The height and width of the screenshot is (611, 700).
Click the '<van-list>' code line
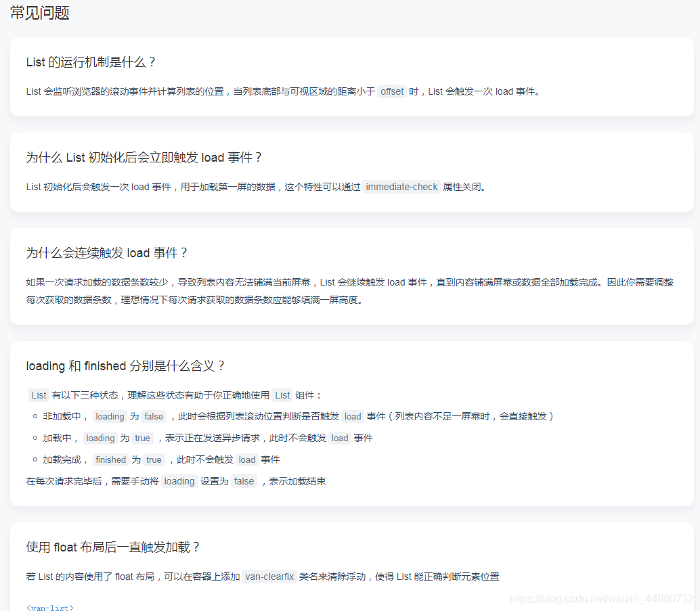tap(50, 607)
